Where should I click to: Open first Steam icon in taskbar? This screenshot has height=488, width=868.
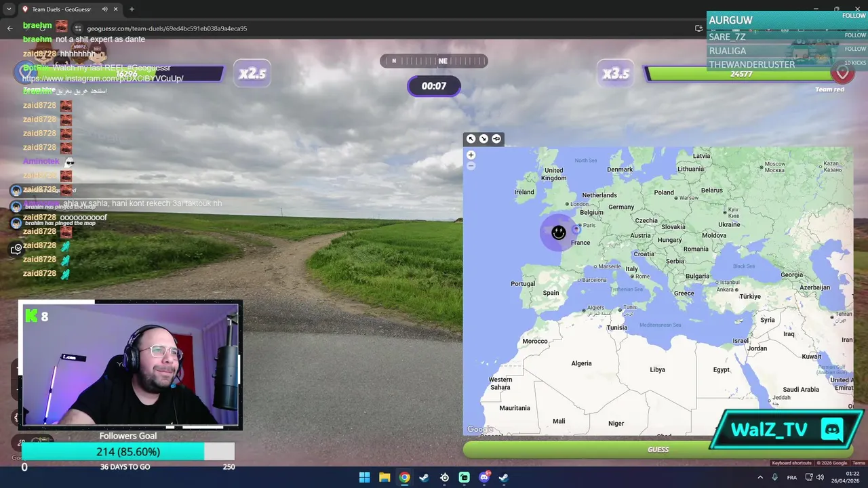[x=424, y=477]
